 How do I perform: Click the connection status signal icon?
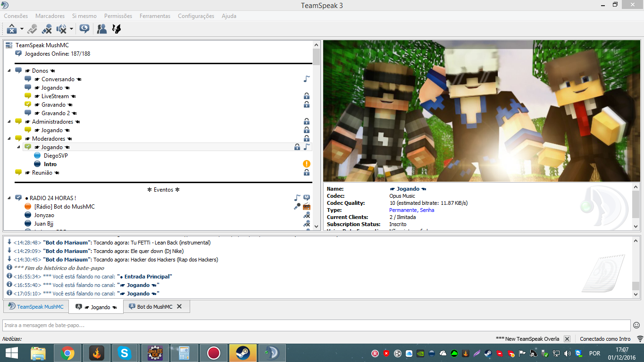coord(639,339)
